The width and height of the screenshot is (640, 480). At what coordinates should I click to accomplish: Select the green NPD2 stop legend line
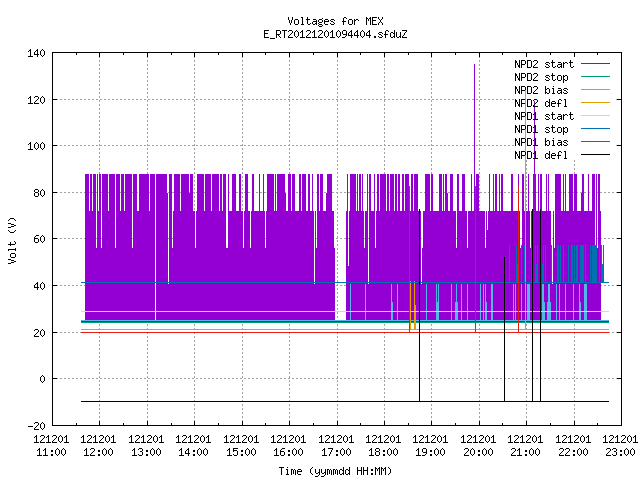click(x=595, y=77)
